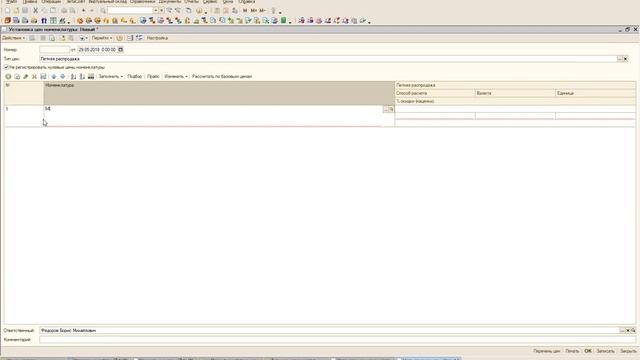Image resolution: width=640 pixels, height=360 pixels.
Task: Click the Ответственный field with Федоров Борис Михайлович
Action: tap(330, 330)
